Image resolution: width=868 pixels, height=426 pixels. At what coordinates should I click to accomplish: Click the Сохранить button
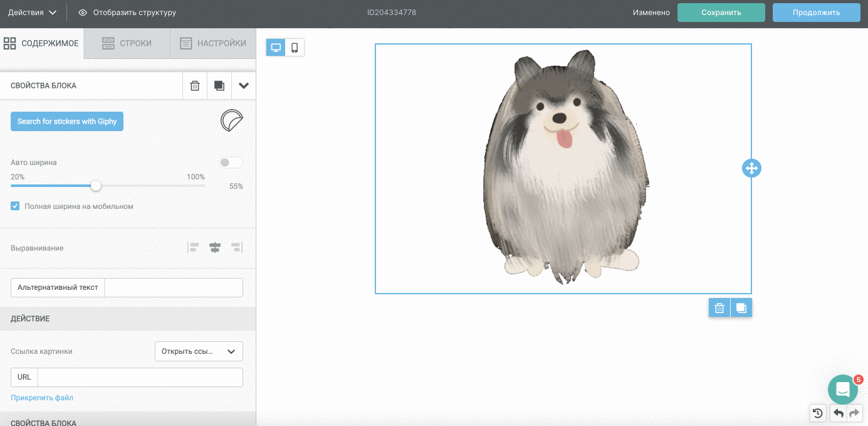pos(721,13)
